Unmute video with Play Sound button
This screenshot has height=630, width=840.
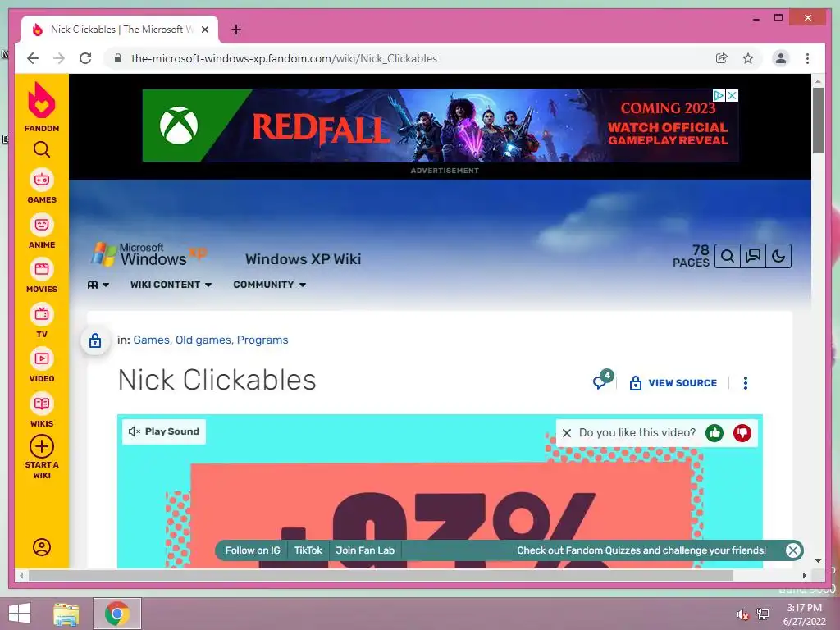pyautogui.click(x=164, y=431)
